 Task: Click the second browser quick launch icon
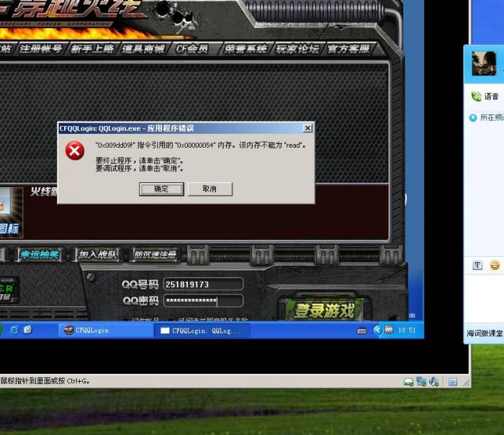pyautogui.click(x=28, y=330)
